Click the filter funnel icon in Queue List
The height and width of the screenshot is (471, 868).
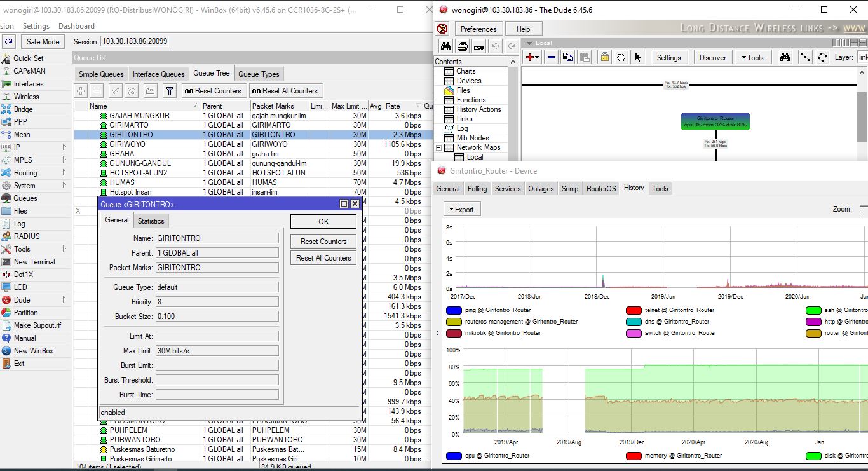(169, 91)
